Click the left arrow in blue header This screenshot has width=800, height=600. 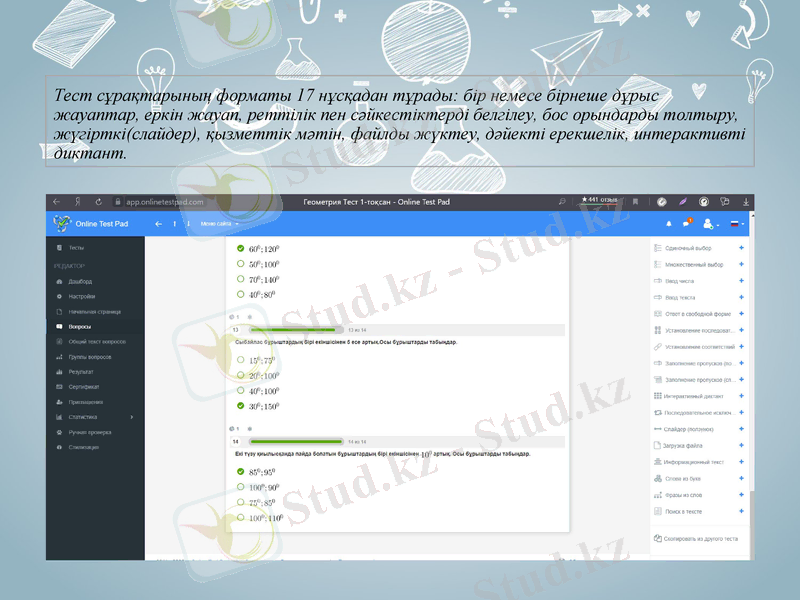tap(157, 223)
